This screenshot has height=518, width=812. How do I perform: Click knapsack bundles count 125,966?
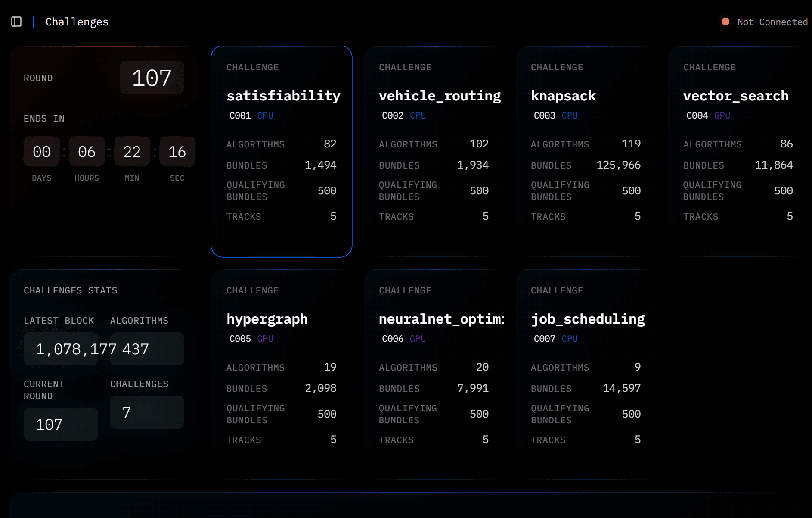click(618, 165)
